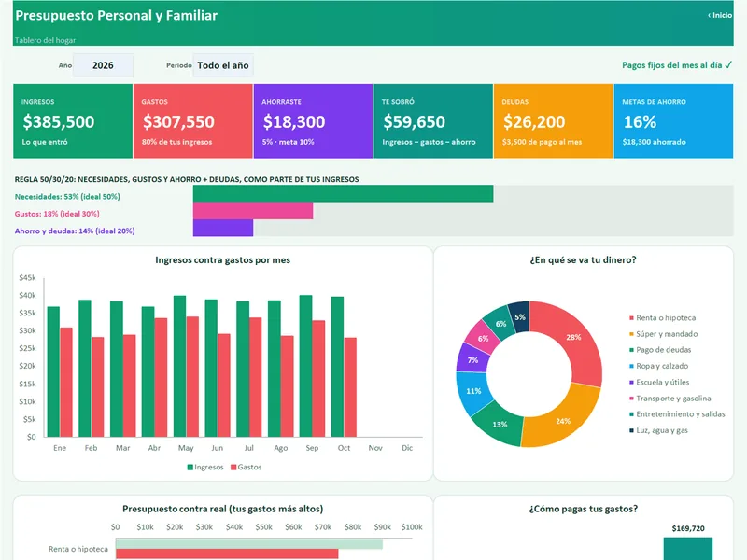This screenshot has width=747, height=560.
Task: Click 'Transporte y gasolina' legend entry
Action: [669, 399]
